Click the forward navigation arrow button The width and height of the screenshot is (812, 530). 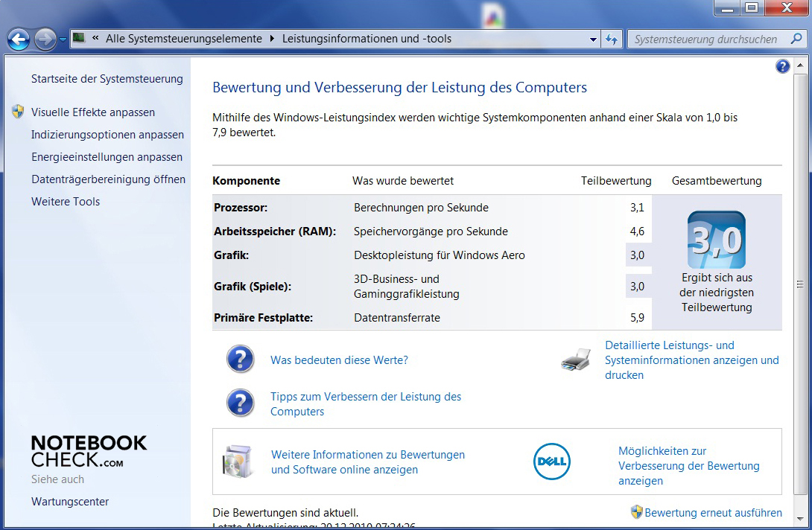point(45,39)
